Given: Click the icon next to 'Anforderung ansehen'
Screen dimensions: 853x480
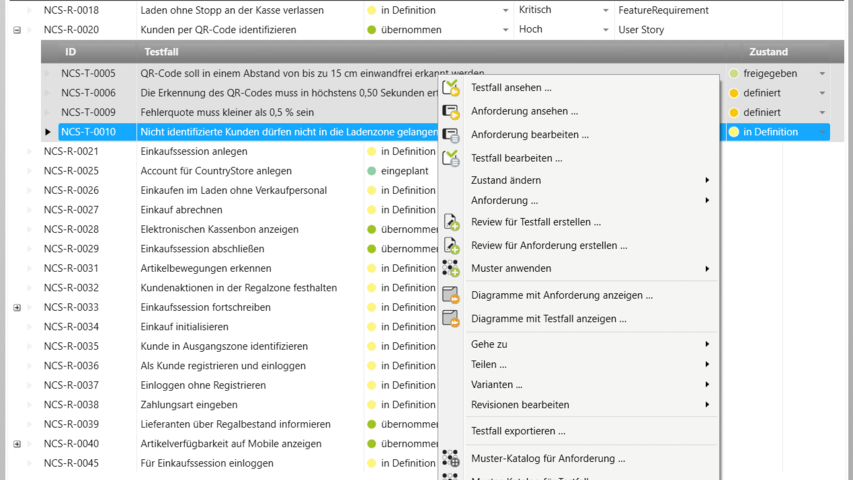Looking at the screenshot, I should coord(451,111).
